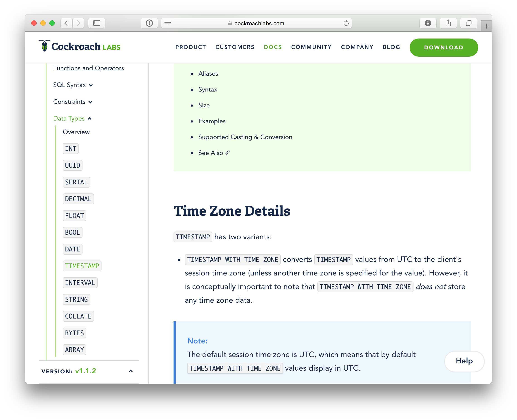The height and width of the screenshot is (420, 517).
Task: Open the version v1.1.2 selector arrow
Action: pos(131,371)
